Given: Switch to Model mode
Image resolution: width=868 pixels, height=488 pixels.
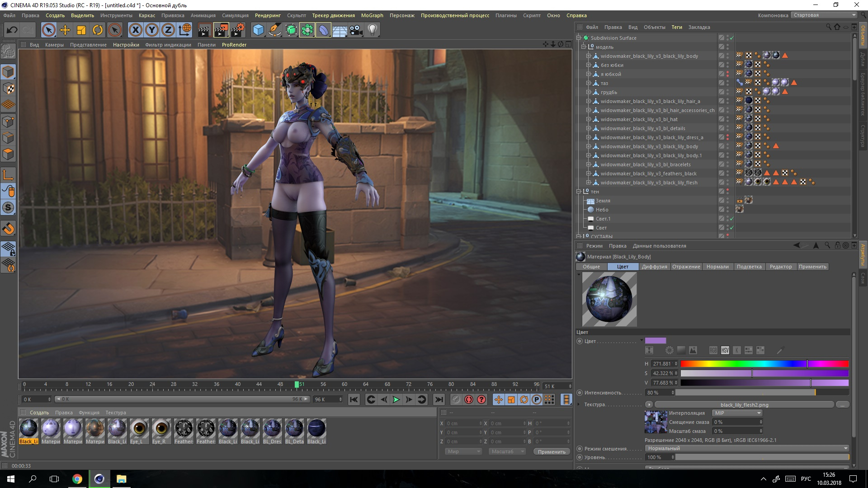Looking at the screenshot, I should click(8, 72).
